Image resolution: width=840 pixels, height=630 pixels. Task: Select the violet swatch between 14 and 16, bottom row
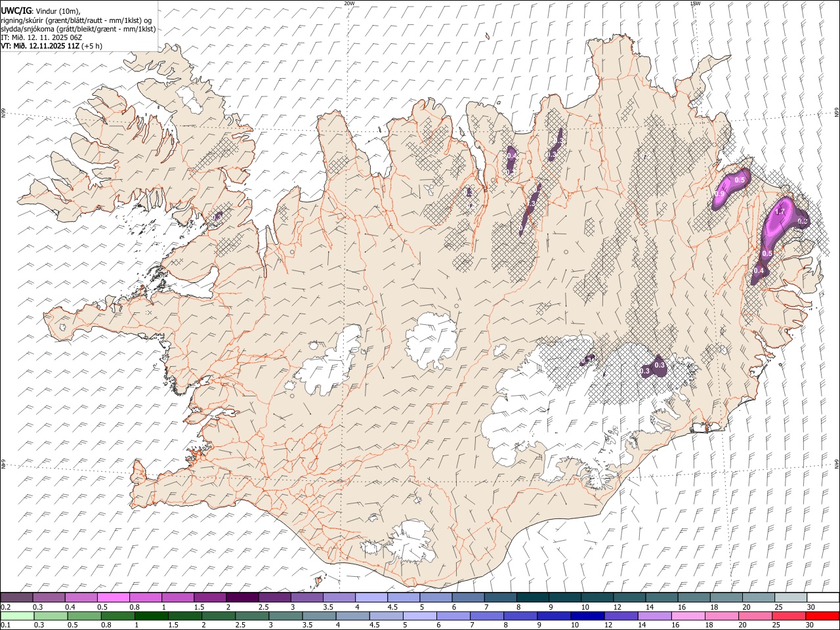click(654, 616)
